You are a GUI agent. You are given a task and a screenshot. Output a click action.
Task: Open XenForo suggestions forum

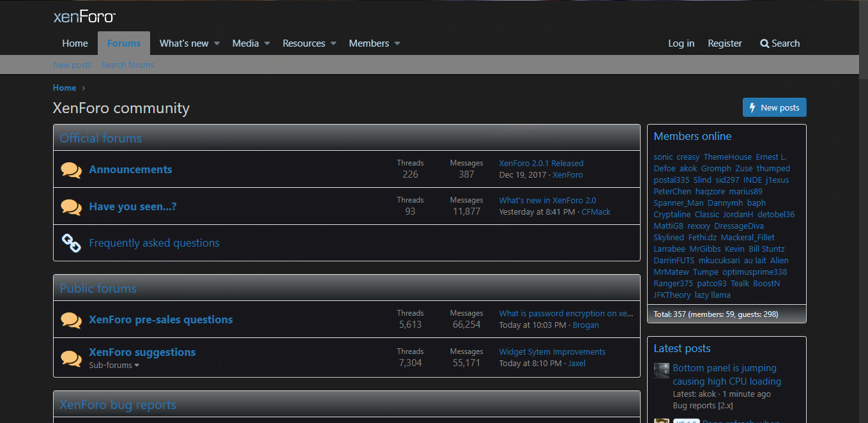click(142, 352)
